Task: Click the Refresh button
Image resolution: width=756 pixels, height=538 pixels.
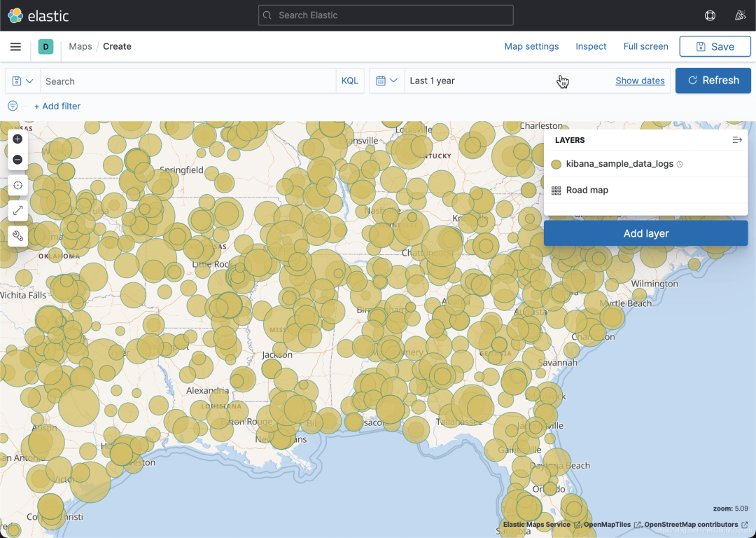Action: tap(713, 81)
